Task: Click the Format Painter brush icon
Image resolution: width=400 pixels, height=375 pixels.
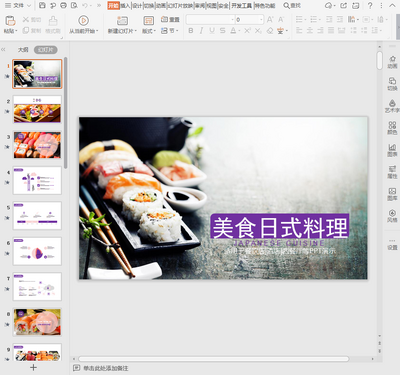Action: point(53,21)
